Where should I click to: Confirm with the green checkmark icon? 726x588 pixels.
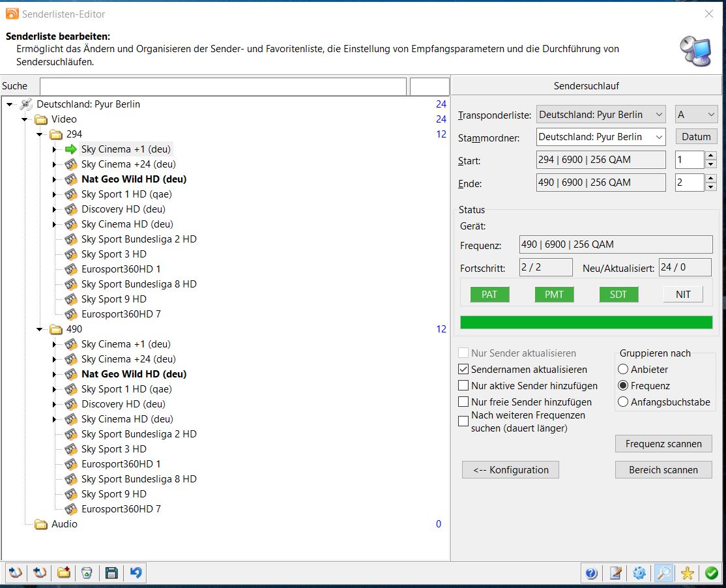[x=711, y=573]
